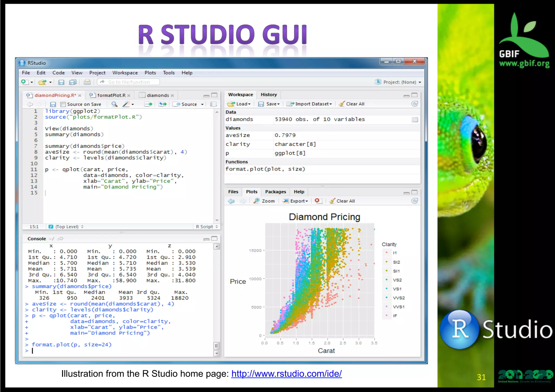Click the previous plot arrow icon

point(231,201)
